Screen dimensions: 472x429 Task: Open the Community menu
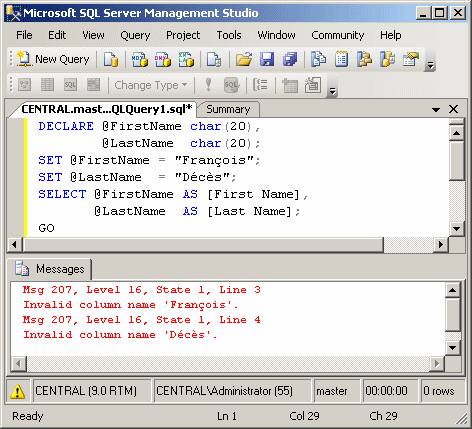tap(338, 35)
